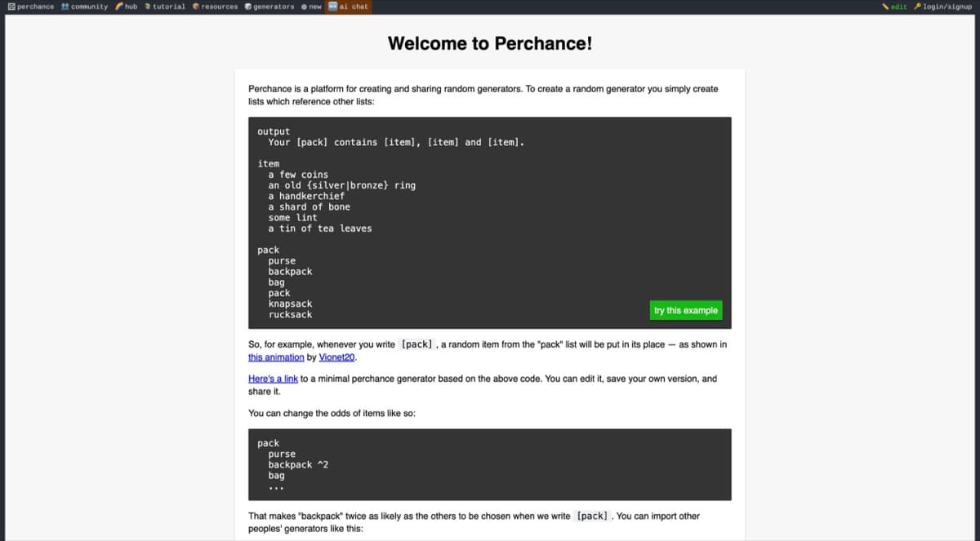Click the resources icon in the nav bar
Screen dimensions: 980x541
point(196,7)
